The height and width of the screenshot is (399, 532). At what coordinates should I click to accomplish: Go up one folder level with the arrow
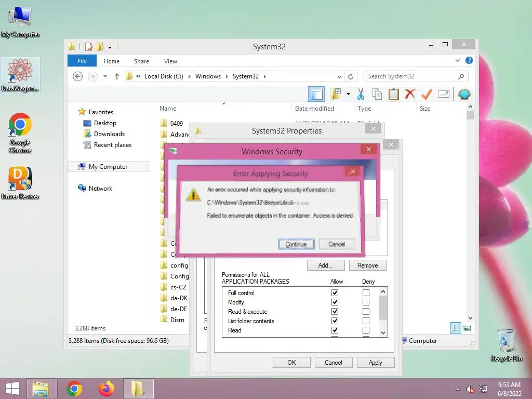[x=117, y=76]
